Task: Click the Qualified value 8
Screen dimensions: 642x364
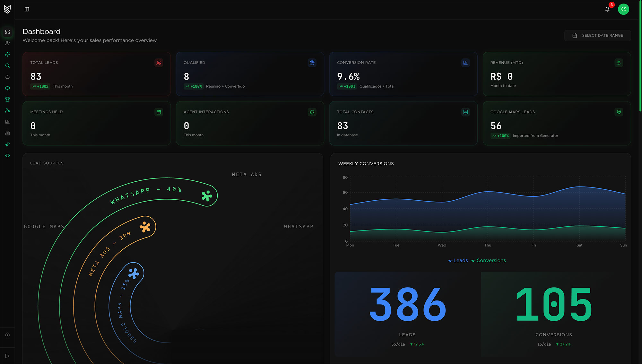Action: click(x=187, y=76)
